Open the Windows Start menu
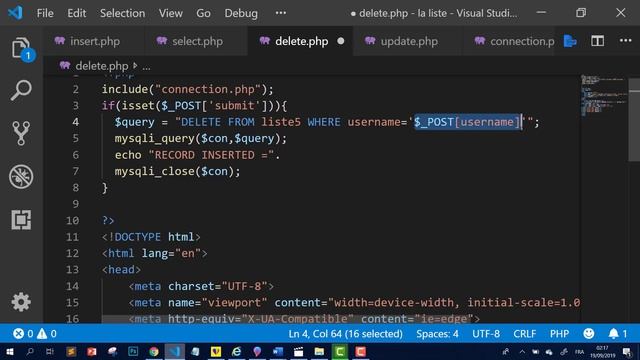The image size is (640, 360). pos(9,351)
